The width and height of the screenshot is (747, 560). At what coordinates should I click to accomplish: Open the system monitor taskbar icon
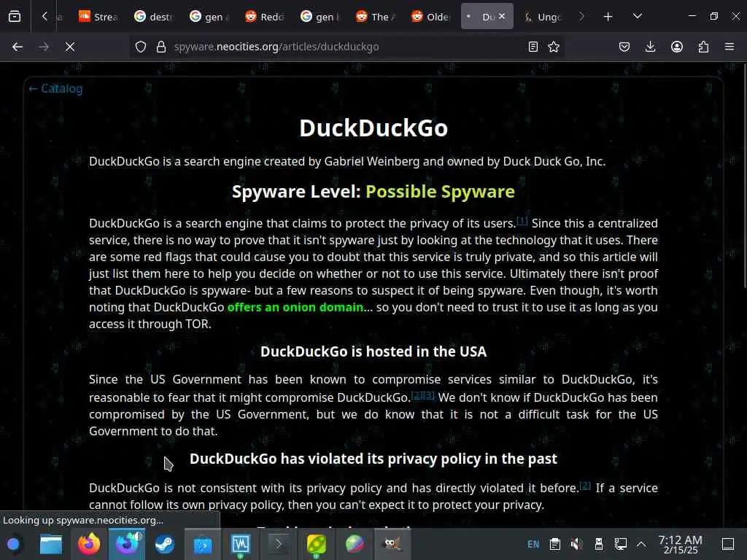click(241, 544)
